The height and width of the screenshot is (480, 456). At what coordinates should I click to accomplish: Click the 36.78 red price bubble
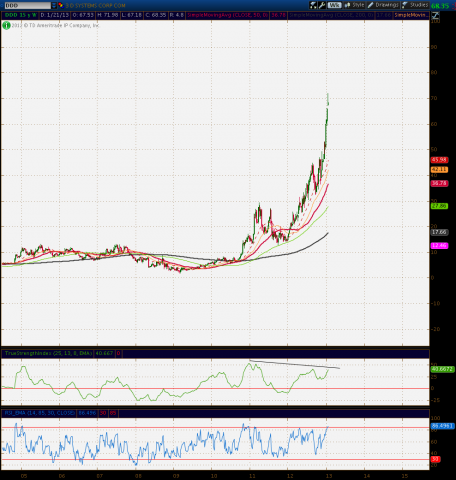(439, 183)
